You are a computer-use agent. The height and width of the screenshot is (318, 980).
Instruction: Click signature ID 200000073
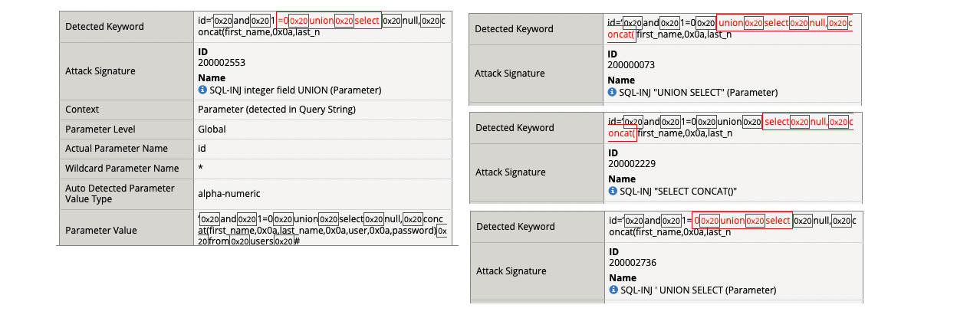pyautogui.click(x=631, y=65)
